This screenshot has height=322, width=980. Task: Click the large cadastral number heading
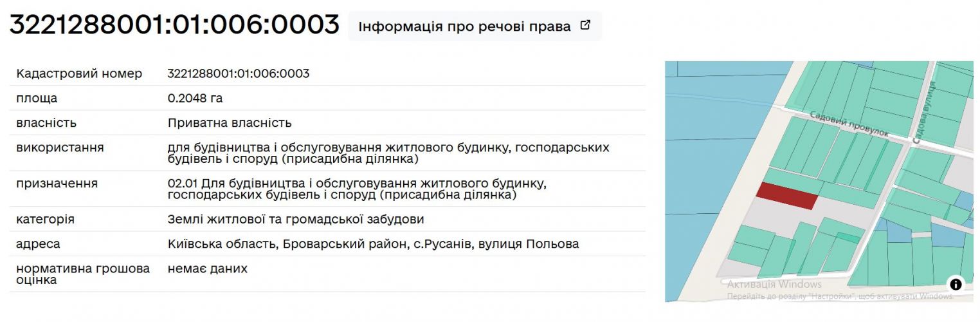[174, 24]
